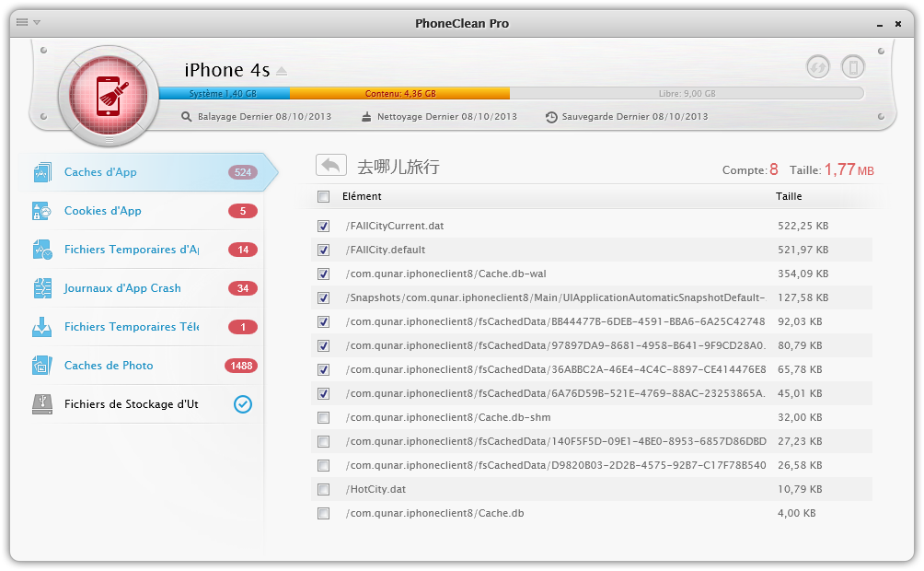Expand the iPhone 4s device triangle

point(282,72)
